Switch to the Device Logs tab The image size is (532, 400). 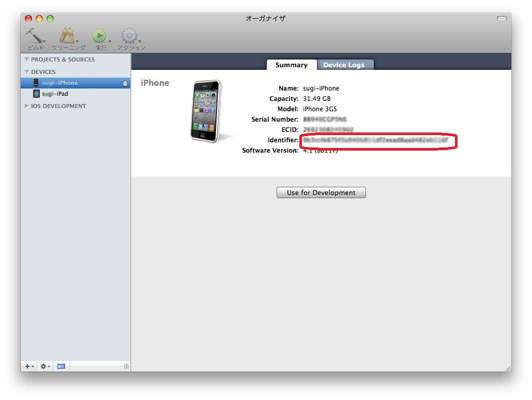(x=343, y=65)
